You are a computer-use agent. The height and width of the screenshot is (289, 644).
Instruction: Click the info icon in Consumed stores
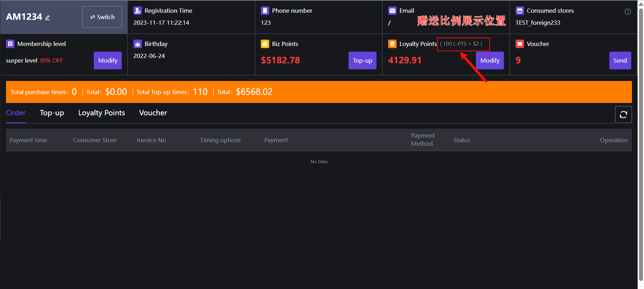[x=628, y=11]
